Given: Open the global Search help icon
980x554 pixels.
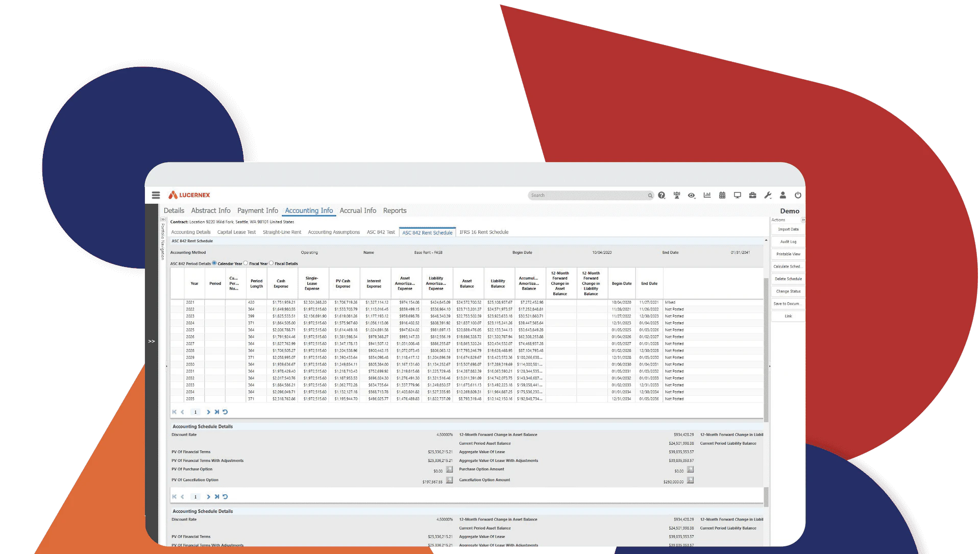Looking at the screenshot, I should 661,195.
